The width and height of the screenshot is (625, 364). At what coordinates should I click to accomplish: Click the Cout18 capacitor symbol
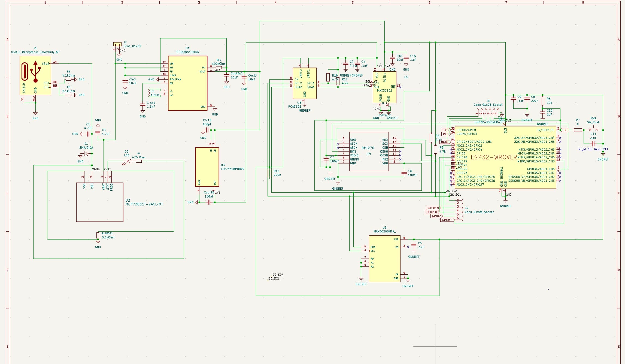[x=209, y=202]
